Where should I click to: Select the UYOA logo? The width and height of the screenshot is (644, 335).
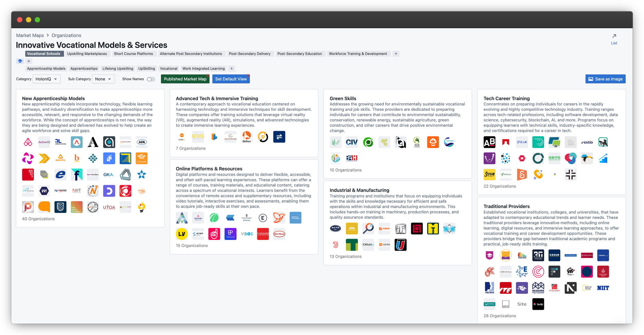(x=109, y=207)
